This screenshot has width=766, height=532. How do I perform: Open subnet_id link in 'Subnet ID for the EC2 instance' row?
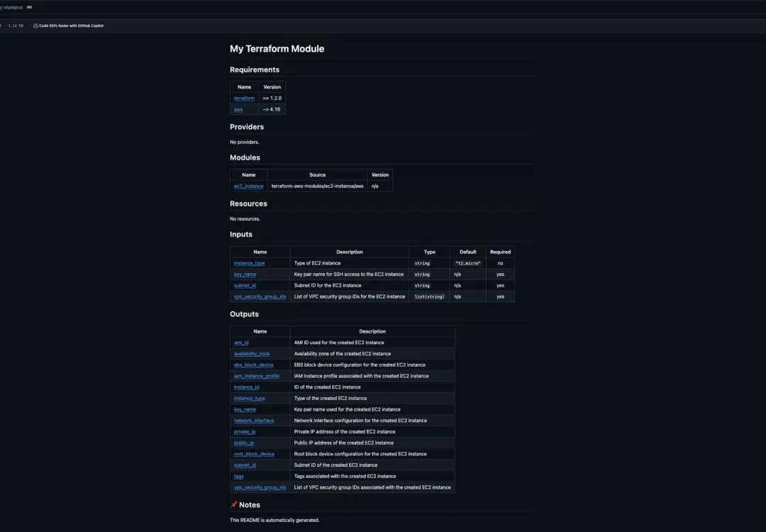click(245, 286)
